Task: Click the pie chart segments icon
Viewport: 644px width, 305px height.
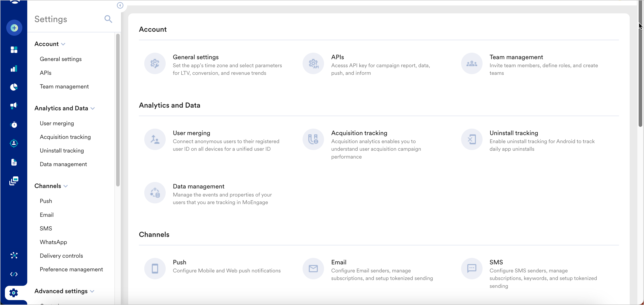Action: pyautogui.click(x=14, y=87)
